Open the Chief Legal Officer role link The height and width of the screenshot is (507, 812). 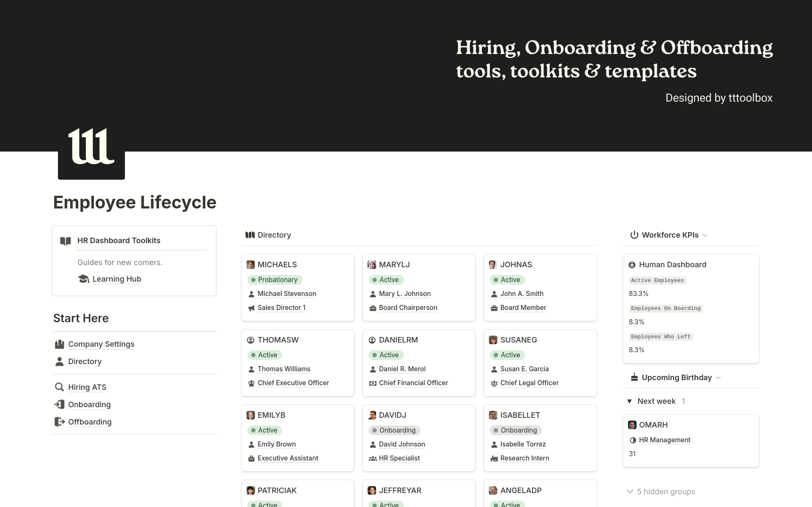pyautogui.click(x=529, y=383)
